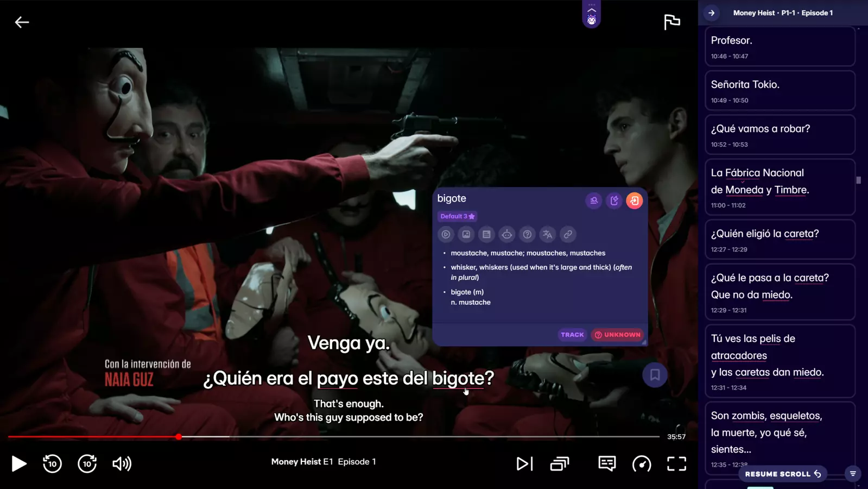Click the robot AI icon in popup
Image resolution: width=868 pixels, height=489 pixels.
pos(507,234)
